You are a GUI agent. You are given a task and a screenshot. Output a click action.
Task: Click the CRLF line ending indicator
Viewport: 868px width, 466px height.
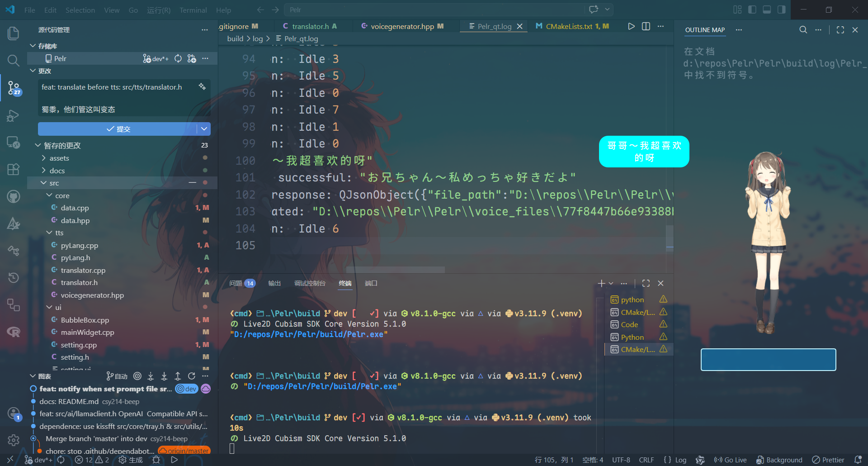[x=646, y=460]
